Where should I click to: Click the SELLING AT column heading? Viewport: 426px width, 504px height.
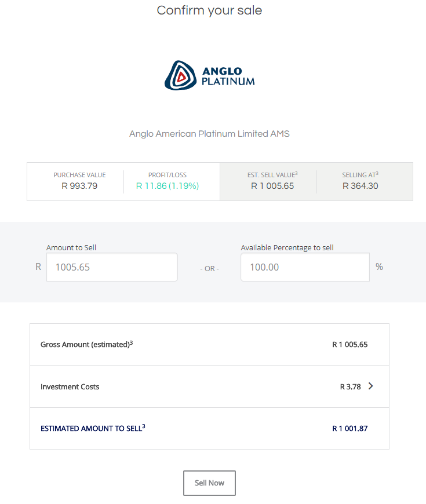pyautogui.click(x=360, y=174)
